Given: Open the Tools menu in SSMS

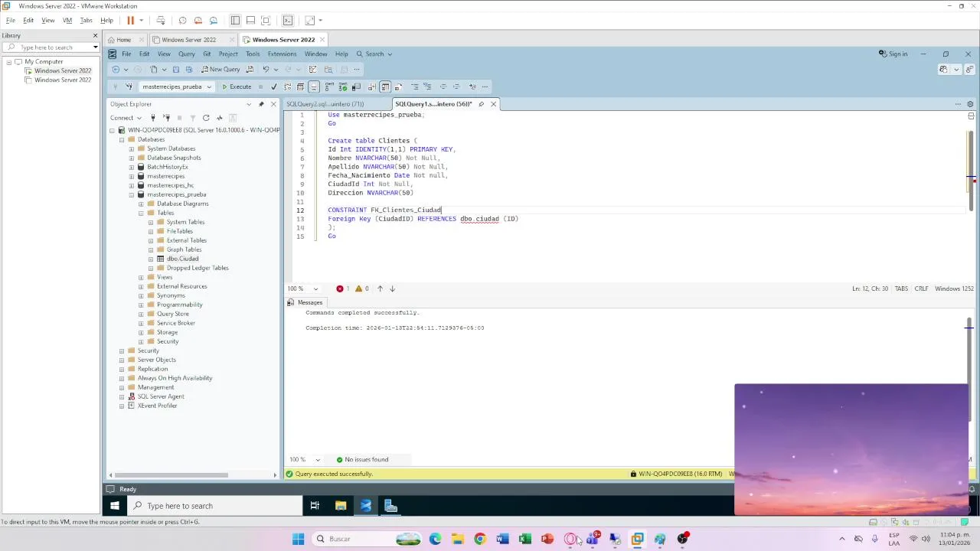Looking at the screenshot, I should 253,54.
